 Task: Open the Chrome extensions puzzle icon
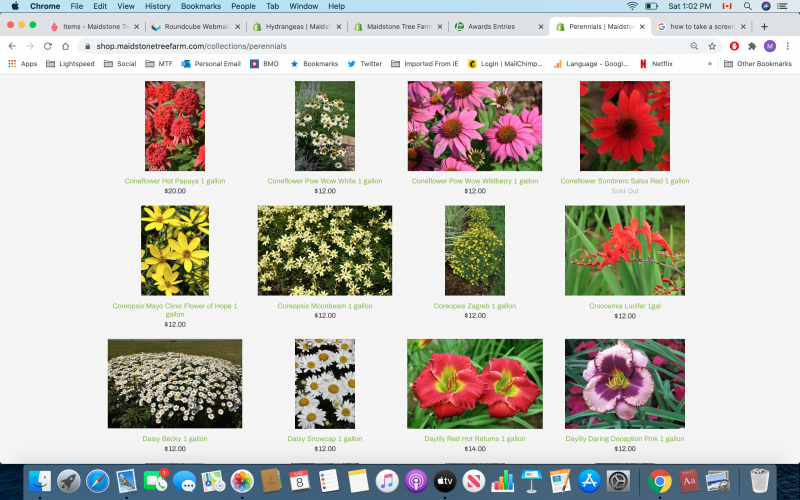pyautogui.click(x=752, y=46)
